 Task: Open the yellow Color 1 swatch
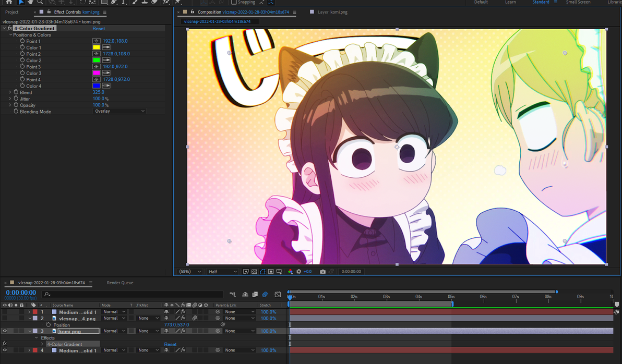tap(97, 47)
